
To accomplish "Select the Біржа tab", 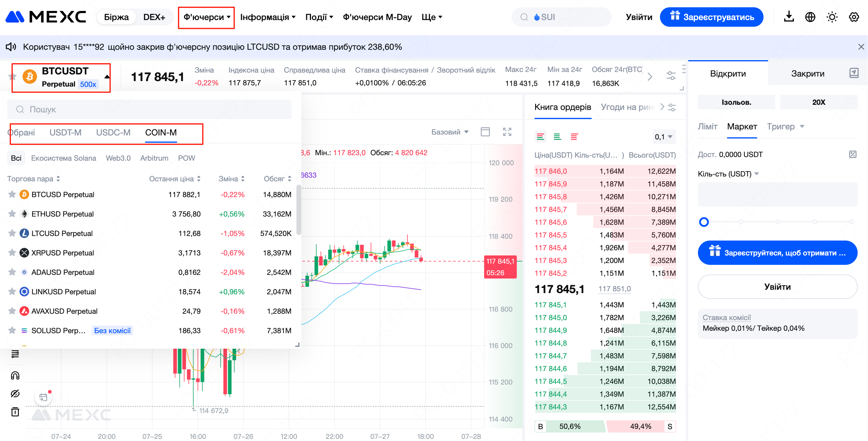I will pyautogui.click(x=116, y=17).
